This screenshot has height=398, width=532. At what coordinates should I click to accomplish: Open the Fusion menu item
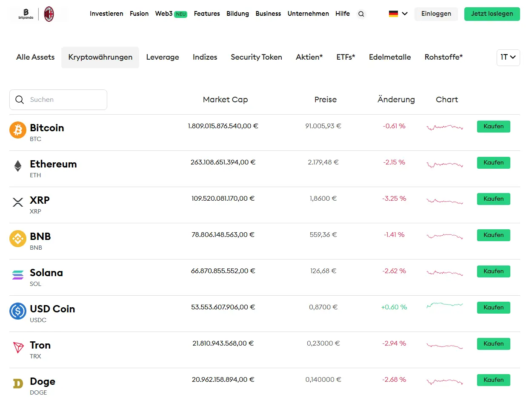pos(139,14)
